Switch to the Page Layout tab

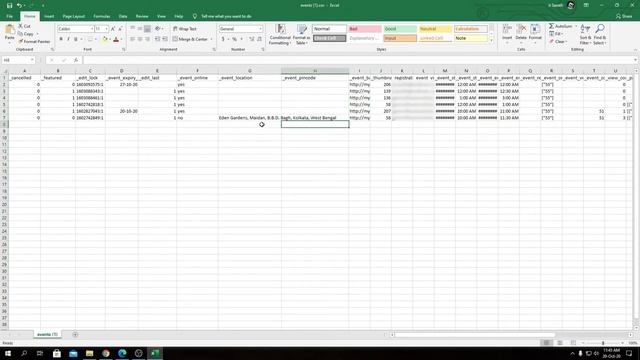[x=73, y=16]
